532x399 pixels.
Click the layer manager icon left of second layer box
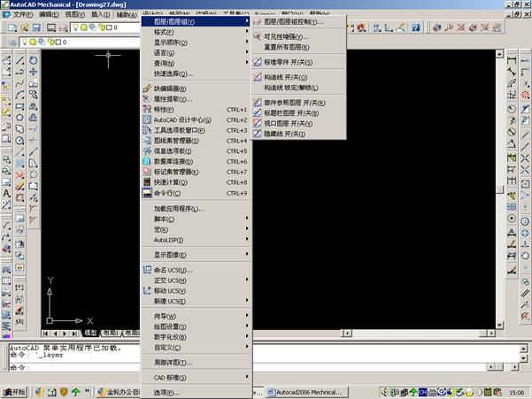pos(12,42)
